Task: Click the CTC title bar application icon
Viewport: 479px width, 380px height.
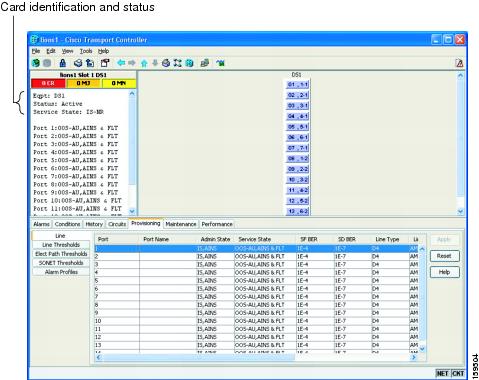Action: coord(34,40)
